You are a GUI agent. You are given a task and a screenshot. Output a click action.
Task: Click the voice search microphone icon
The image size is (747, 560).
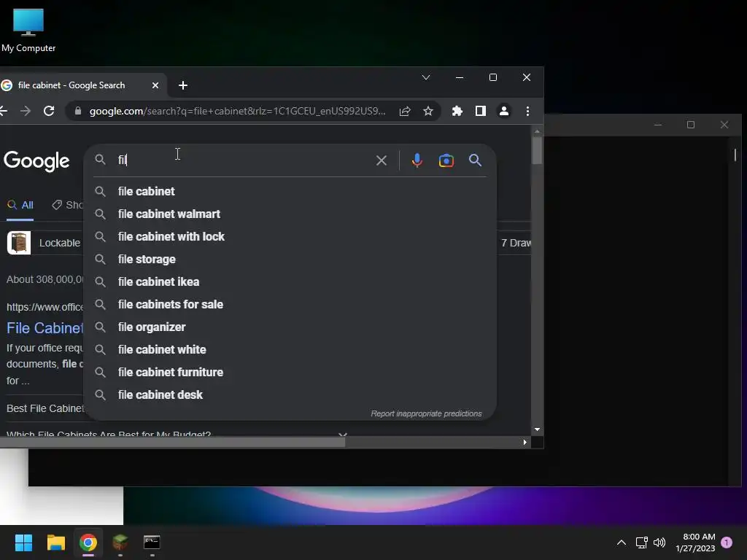pyautogui.click(x=417, y=160)
